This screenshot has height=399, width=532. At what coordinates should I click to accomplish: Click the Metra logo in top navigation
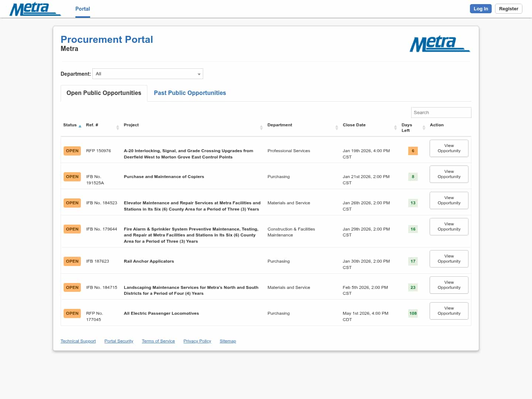pos(35,9)
